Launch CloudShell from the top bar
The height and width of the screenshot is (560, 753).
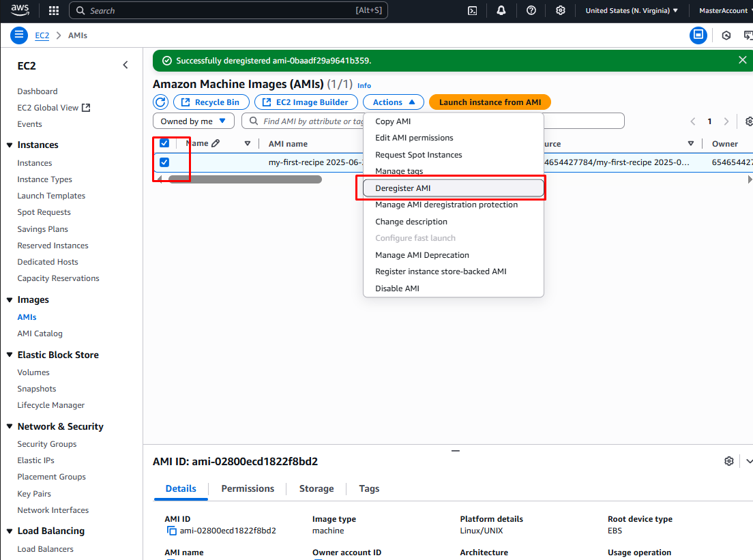click(472, 10)
